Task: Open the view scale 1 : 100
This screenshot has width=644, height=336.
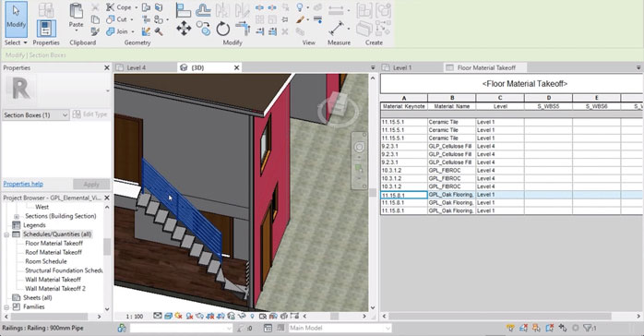Action: 135,317
